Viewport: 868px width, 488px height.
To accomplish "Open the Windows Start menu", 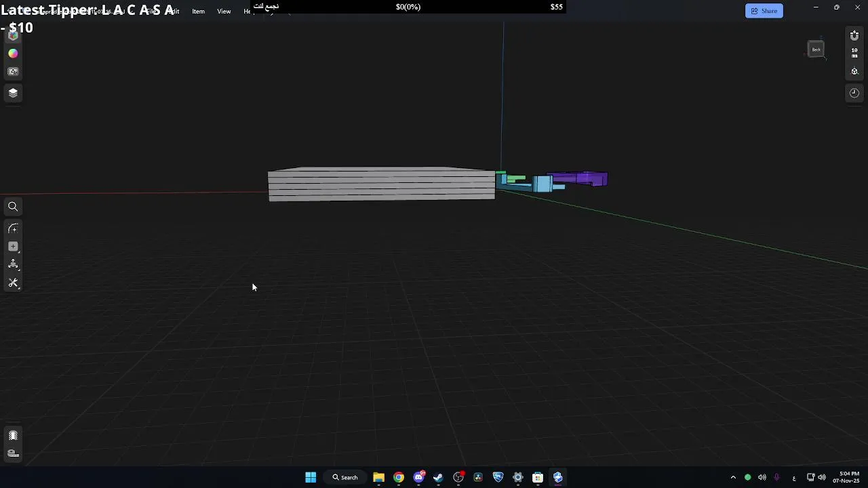I will [x=311, y=477].
